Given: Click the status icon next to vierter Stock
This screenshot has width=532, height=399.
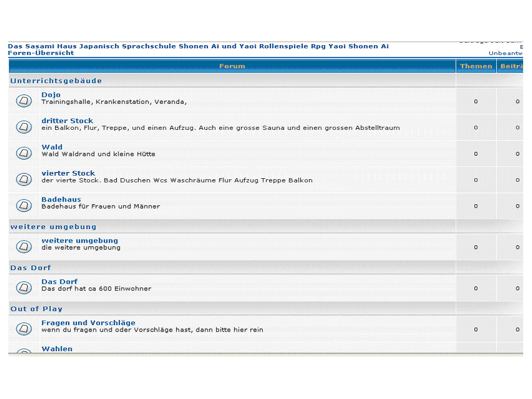Looking at the screenshot, I should pos(24,179).
